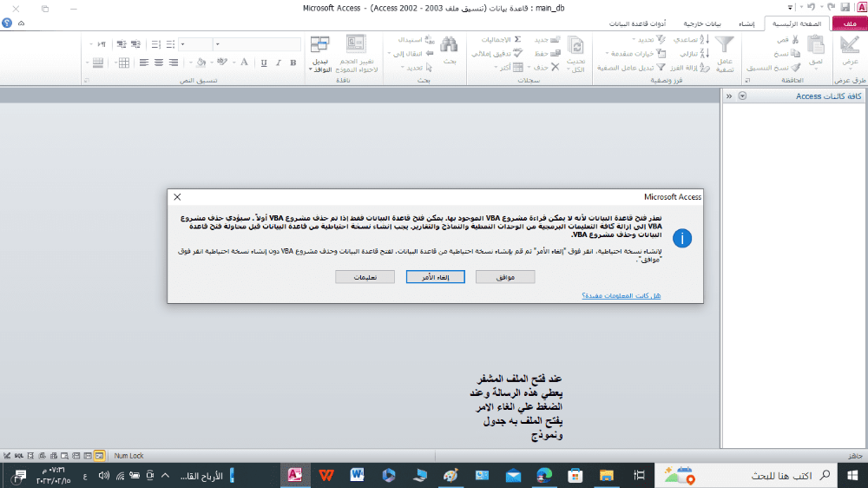868x488 pixels.
Task: Click the إلغاء الأمر (Cancel) dialog button
Action: [x=435, y=277]
